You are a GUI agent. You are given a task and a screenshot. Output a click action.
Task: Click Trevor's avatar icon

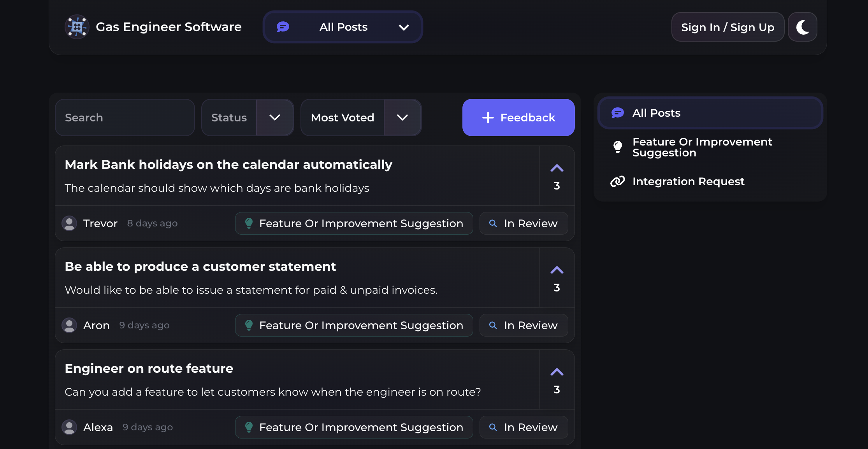pyautogui.click(x=69, y=223)
